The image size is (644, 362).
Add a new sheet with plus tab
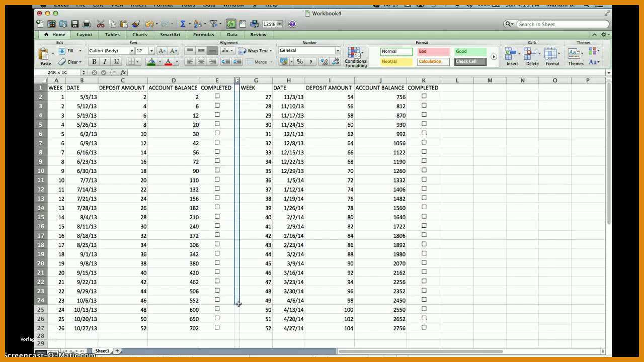(117, 351)
